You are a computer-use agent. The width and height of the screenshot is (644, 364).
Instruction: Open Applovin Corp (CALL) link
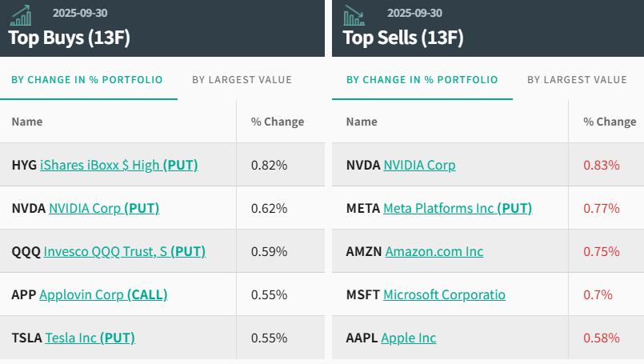103,295
